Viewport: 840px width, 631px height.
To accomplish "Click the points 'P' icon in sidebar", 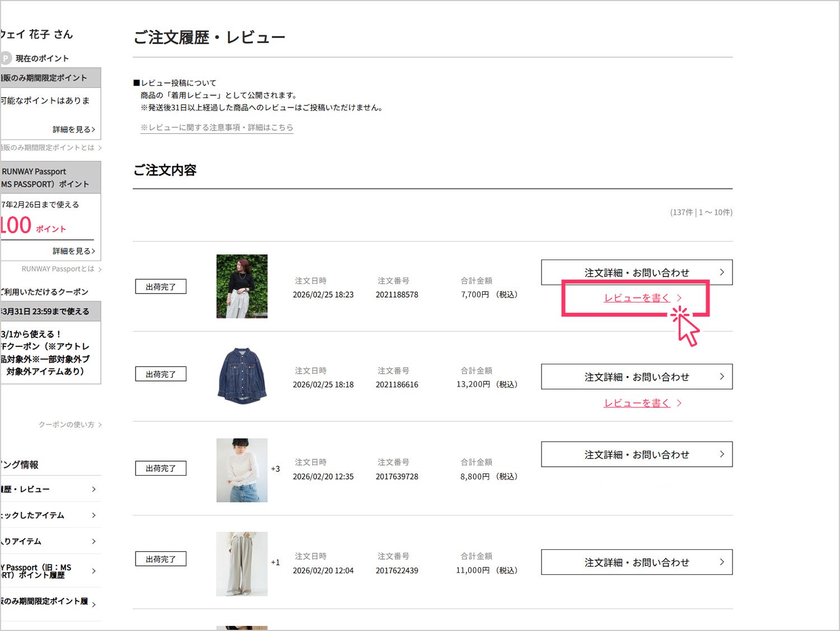I will click(6, 58).
